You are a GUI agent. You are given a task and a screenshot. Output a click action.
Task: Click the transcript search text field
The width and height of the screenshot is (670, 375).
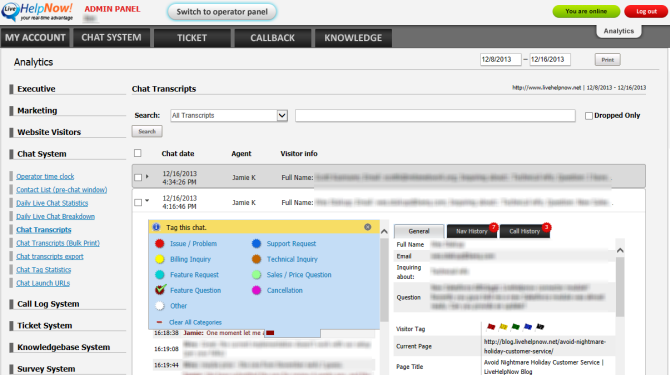pos(435,115)
